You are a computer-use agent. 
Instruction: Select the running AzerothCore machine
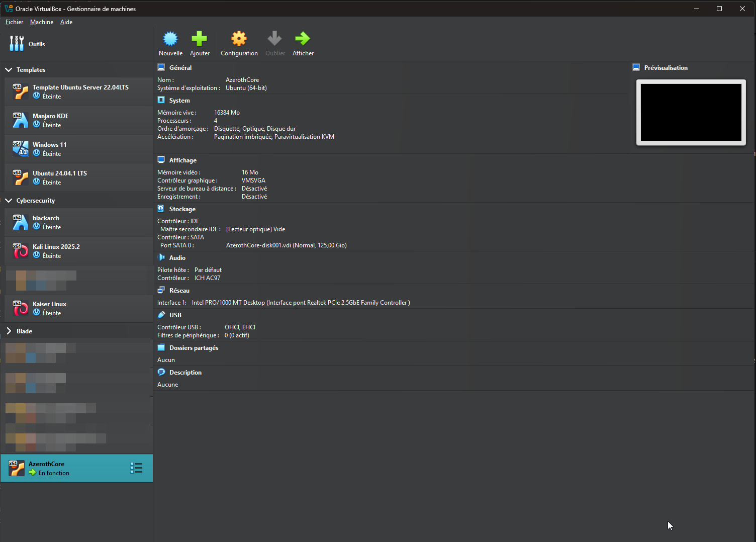click(x=76, y=468)
